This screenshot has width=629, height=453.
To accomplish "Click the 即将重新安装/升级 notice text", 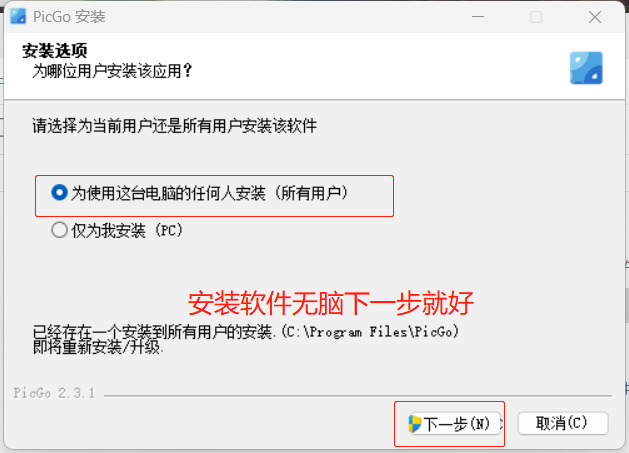I will click(98, 347).
